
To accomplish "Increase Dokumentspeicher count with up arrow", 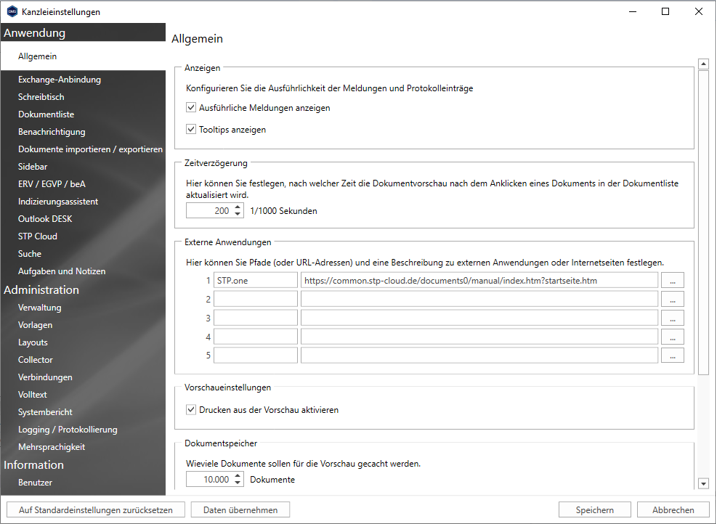I will (237, 476).
